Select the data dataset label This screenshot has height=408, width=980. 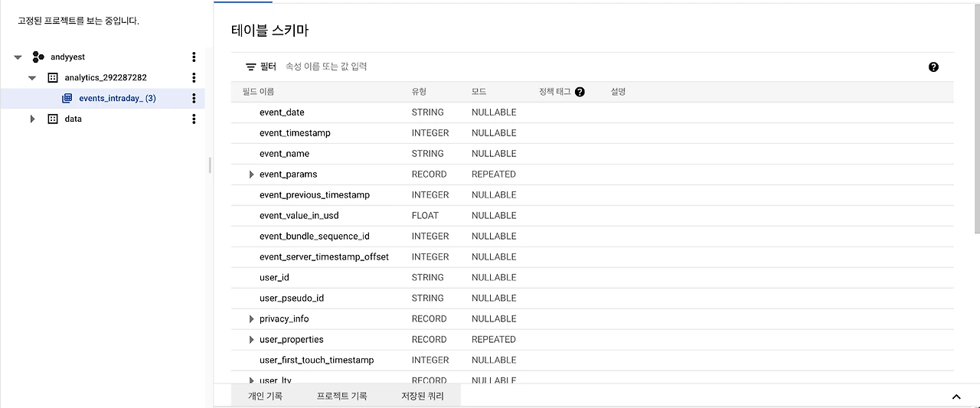pos(73,119)
